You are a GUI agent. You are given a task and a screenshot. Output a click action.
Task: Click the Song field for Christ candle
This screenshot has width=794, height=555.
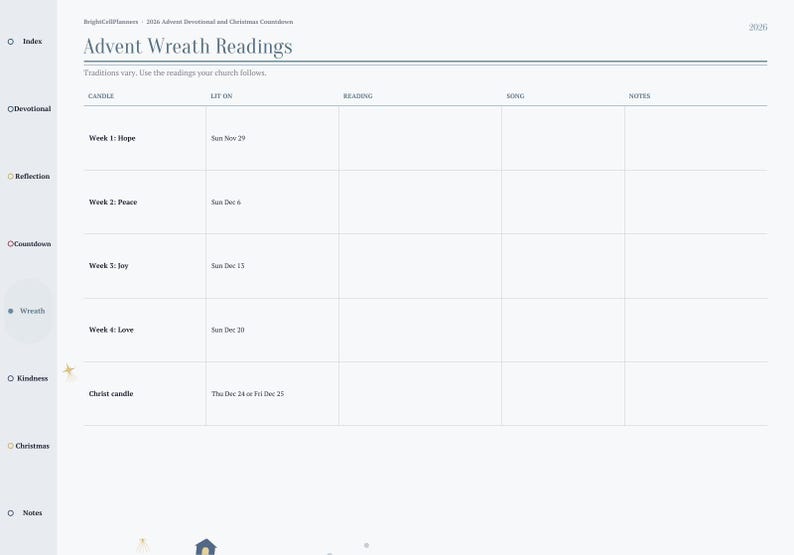click(x=563, y=393)
